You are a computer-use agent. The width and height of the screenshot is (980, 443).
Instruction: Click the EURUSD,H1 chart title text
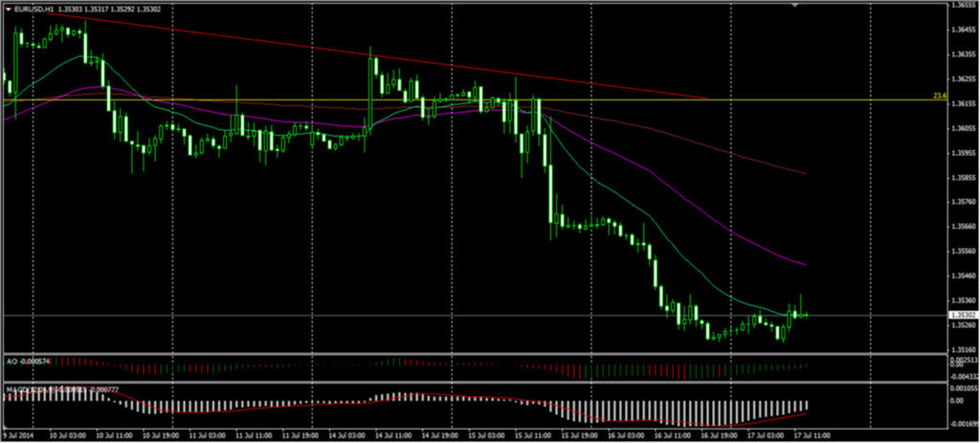(33, 10)
